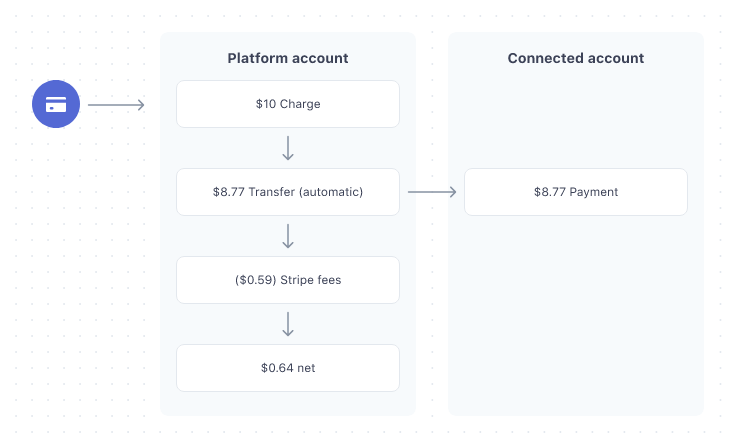Click the $10 Charge box
The width and height of the screenshot is (736, 448).
[x=288, y=104]
